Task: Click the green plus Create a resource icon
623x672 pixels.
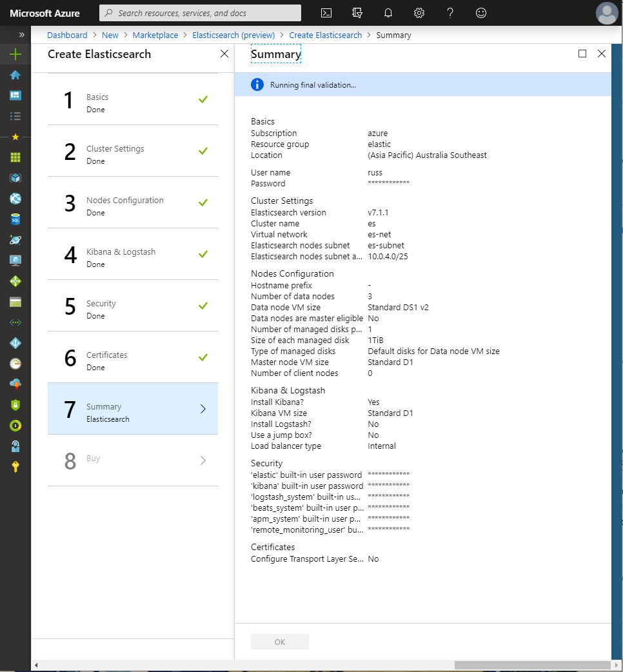Action: (15, 54)
